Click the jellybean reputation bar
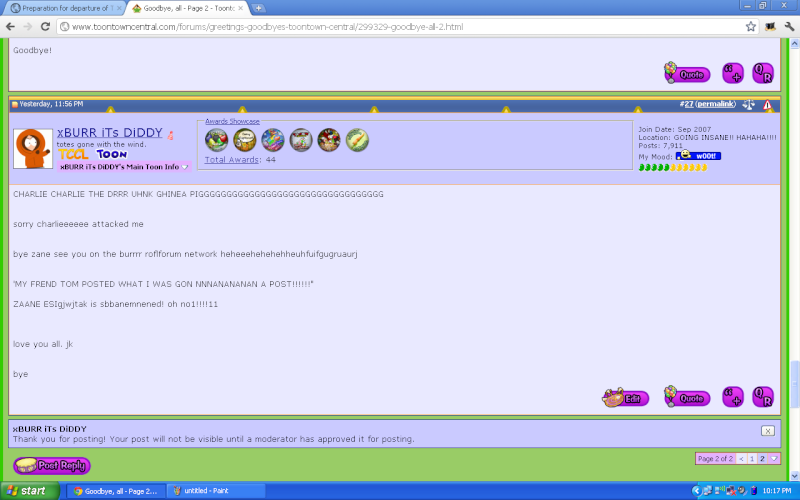The height and width of the screenshot is (500, 800). [x=673, y=168]
